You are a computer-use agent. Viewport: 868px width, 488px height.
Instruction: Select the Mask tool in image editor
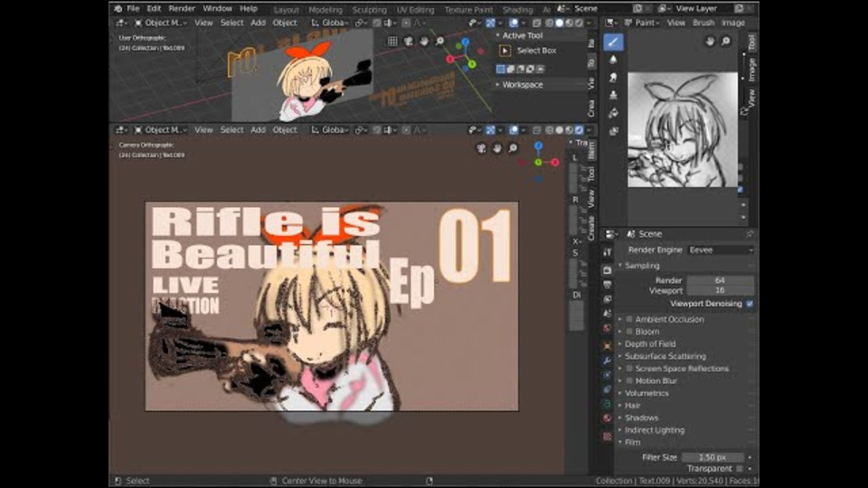point(613,131)
